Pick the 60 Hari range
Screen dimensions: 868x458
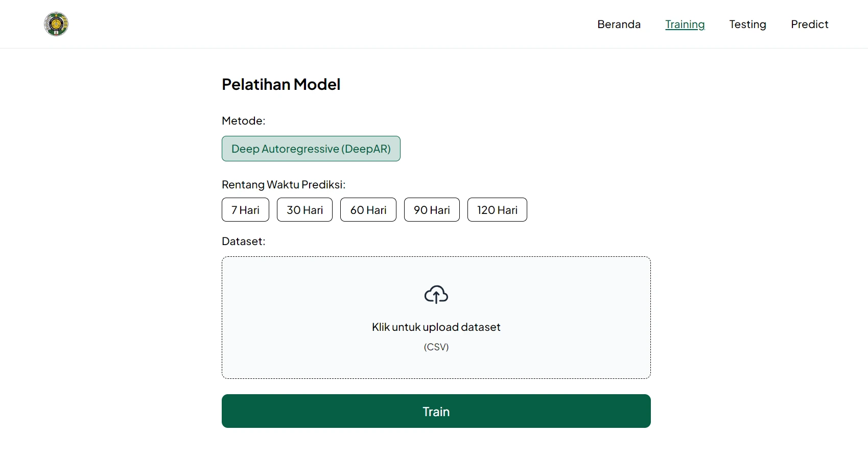tap(368, 210)
